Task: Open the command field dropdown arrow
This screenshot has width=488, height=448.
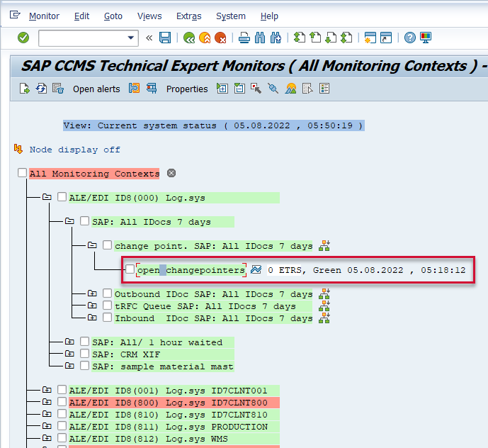Action: click(x=131, y=38)
